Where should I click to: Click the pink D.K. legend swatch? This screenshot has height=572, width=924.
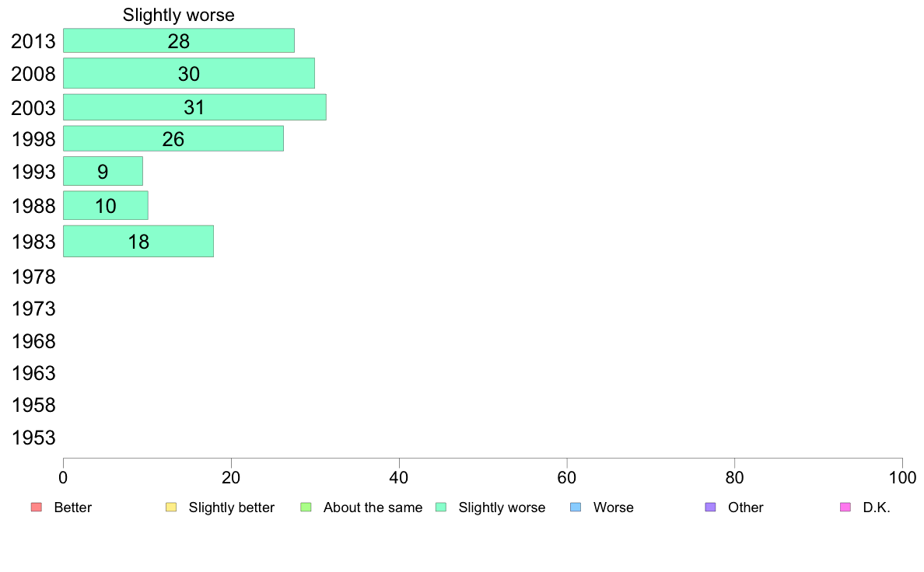coord(845,507)
